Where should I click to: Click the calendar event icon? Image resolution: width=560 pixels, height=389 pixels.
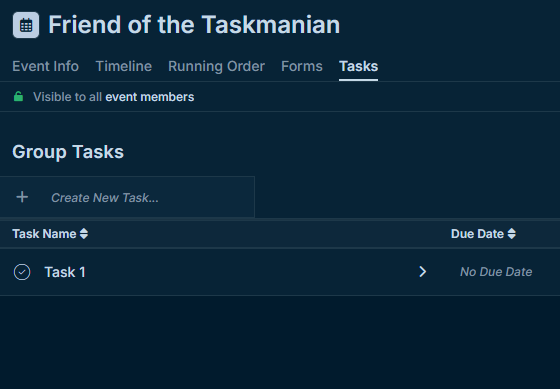tap(26, 25)
